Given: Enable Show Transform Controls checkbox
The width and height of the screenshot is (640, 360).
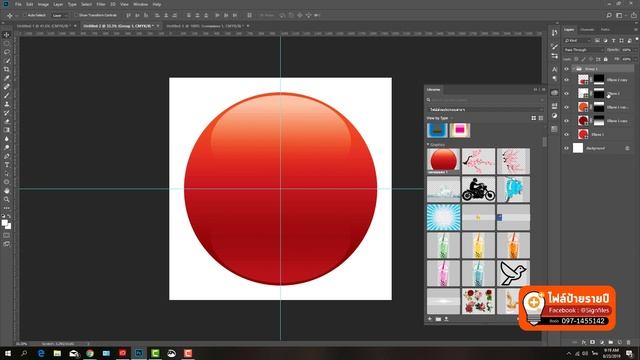Looking at the screenshot, I should 76,15.
